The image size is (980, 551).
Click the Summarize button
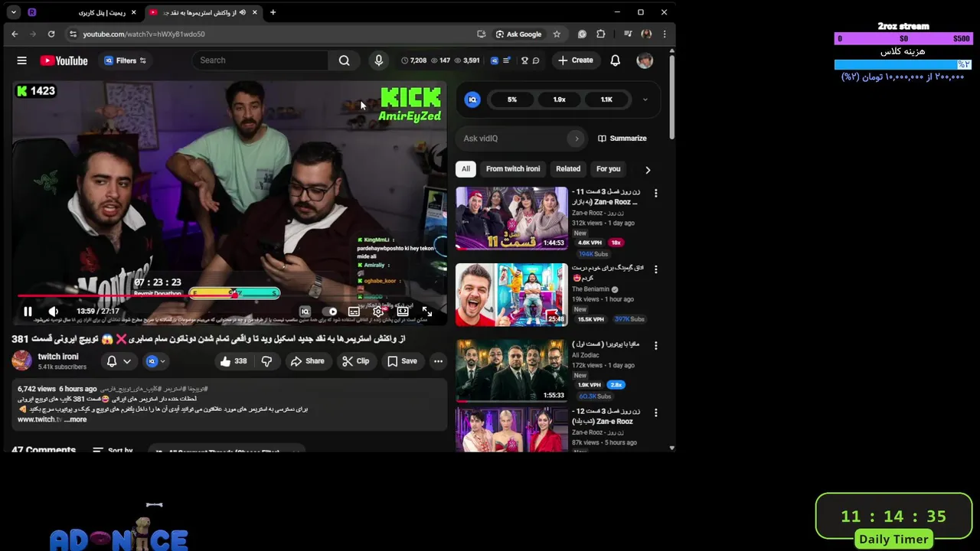click(622, 139)
